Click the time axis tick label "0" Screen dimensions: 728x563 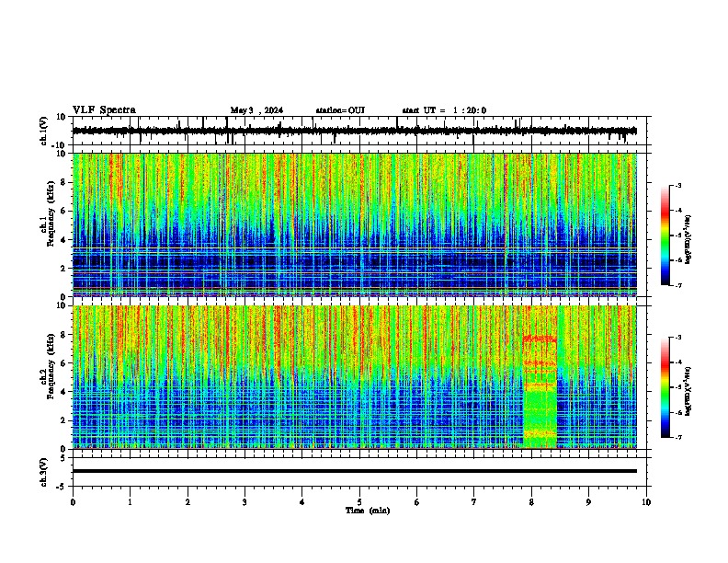(73, 502)
